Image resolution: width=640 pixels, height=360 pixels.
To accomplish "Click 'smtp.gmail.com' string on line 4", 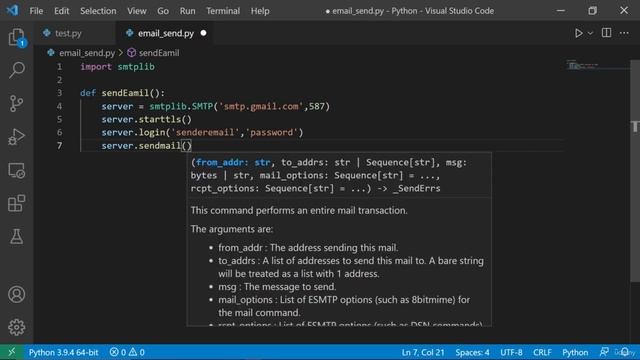I will [x=261, y=107].
